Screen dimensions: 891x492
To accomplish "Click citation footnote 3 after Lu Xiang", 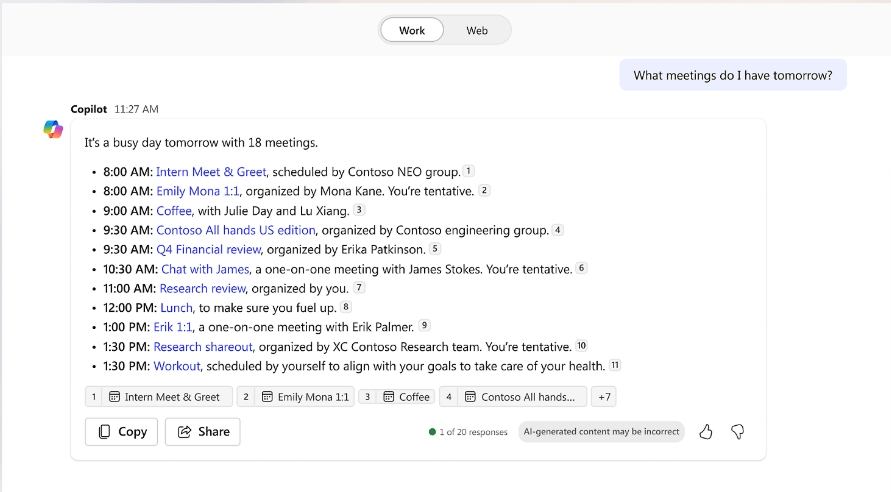I will tap(359, 210).
